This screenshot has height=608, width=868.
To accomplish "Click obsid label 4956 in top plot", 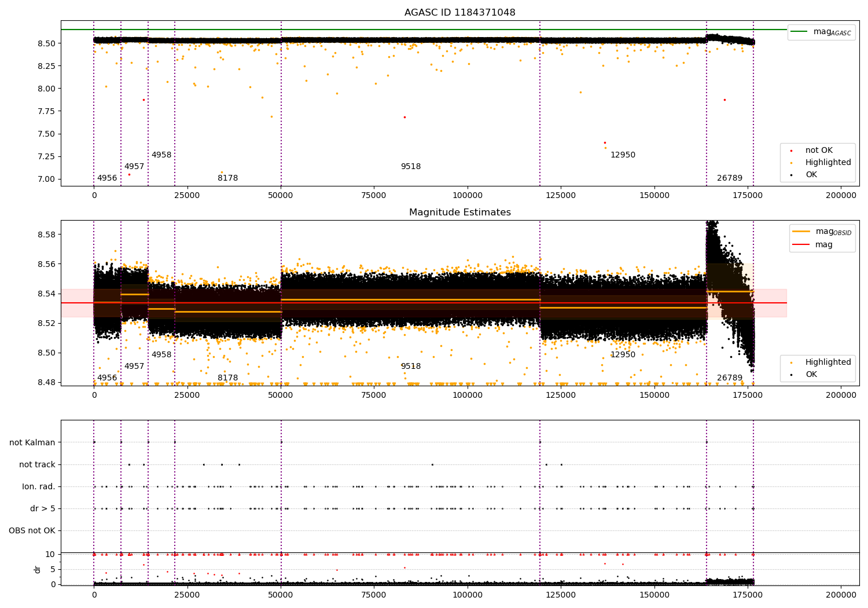I will click(x=107, y=178).
